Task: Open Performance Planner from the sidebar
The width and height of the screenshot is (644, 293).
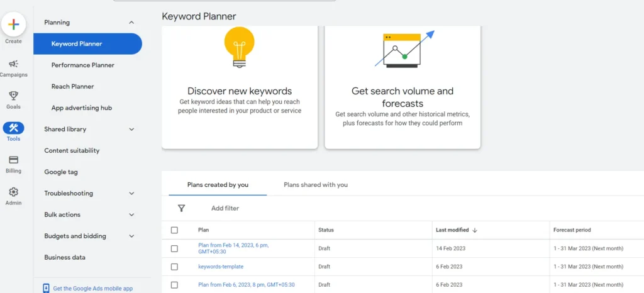Action: coord(82,65)
